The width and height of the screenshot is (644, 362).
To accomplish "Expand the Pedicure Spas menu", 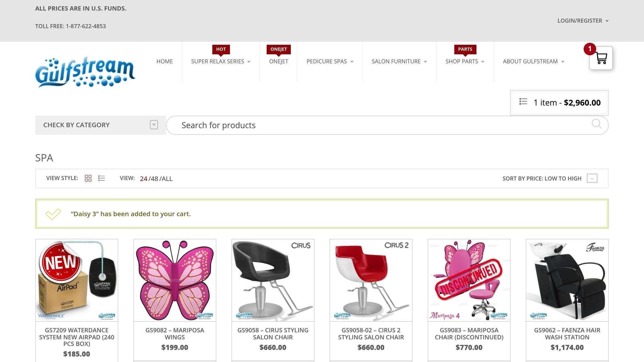I will (330, 62).
